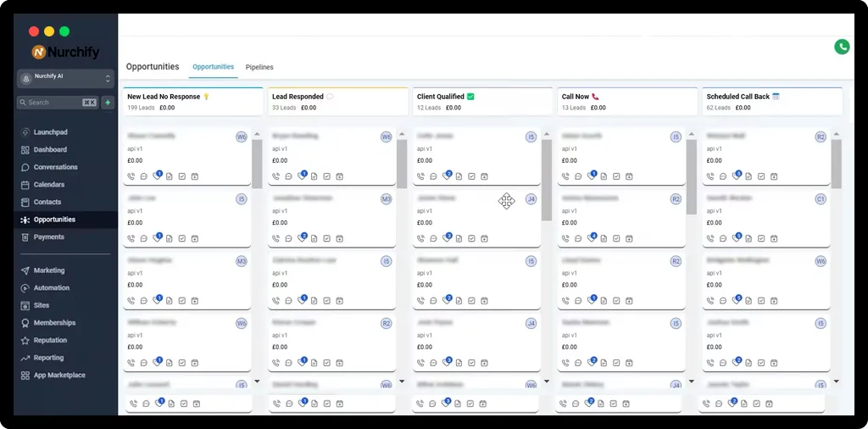The height and width of the screenshot is (429, 868).
Task: Call lead on C1 card in Scheduled Call Back
Action: 711,238
